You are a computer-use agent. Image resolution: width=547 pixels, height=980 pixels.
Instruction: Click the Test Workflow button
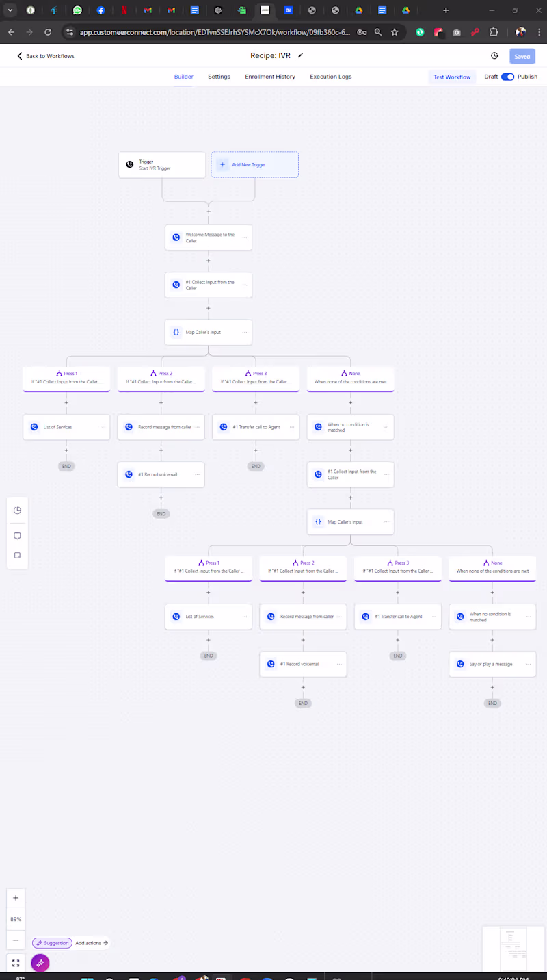pos(452,77)
